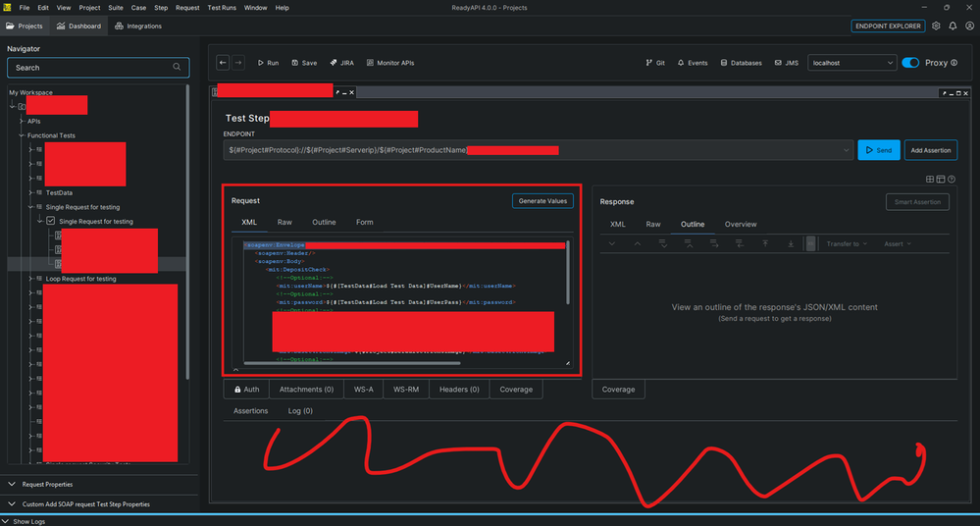Viewport: 980px width, 526px height.
Task: Open Monitor APIs tool
Action: click(x=390, y=63)
